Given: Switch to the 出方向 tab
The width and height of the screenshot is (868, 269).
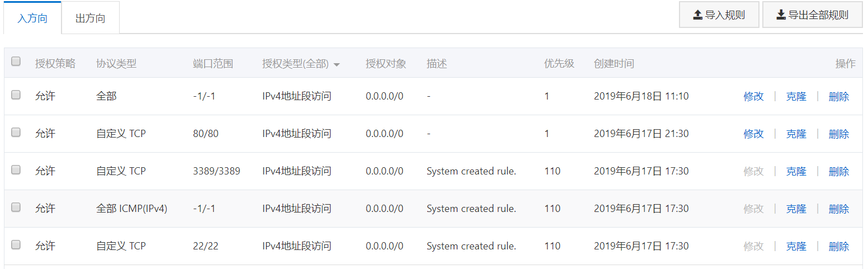Looking at the screenshot, I should (x=90, y=18).
